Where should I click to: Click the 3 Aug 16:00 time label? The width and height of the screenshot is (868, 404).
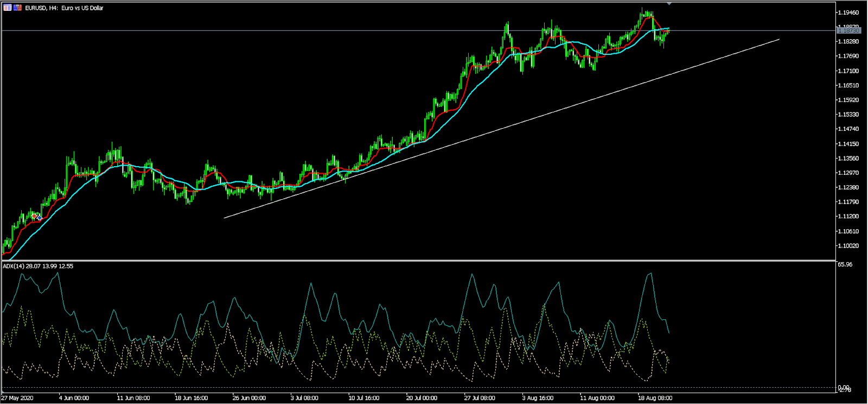click(x=538, y=398)
